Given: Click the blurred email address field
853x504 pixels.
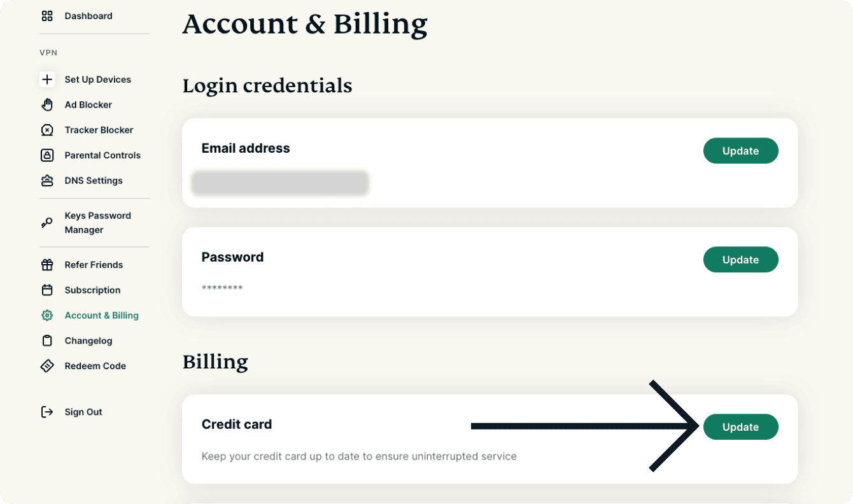Looking at the screenshot, I should (x=280, y=183).
